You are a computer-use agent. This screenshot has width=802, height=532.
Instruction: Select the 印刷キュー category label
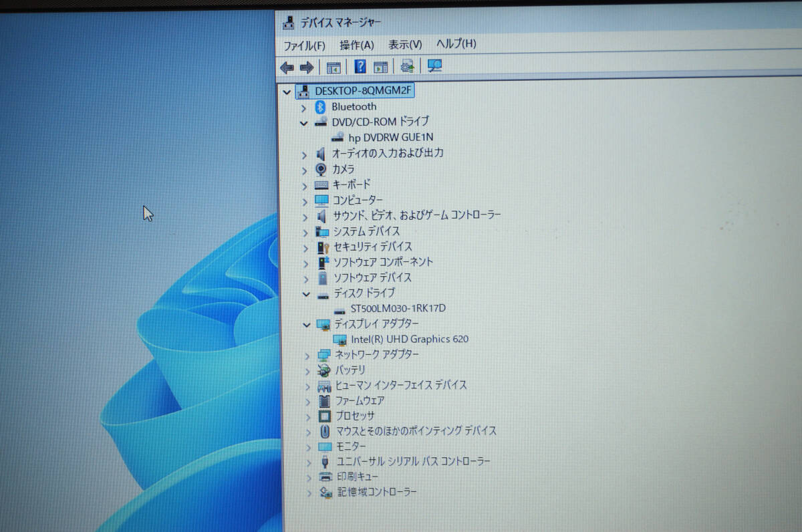pos(357,477)
